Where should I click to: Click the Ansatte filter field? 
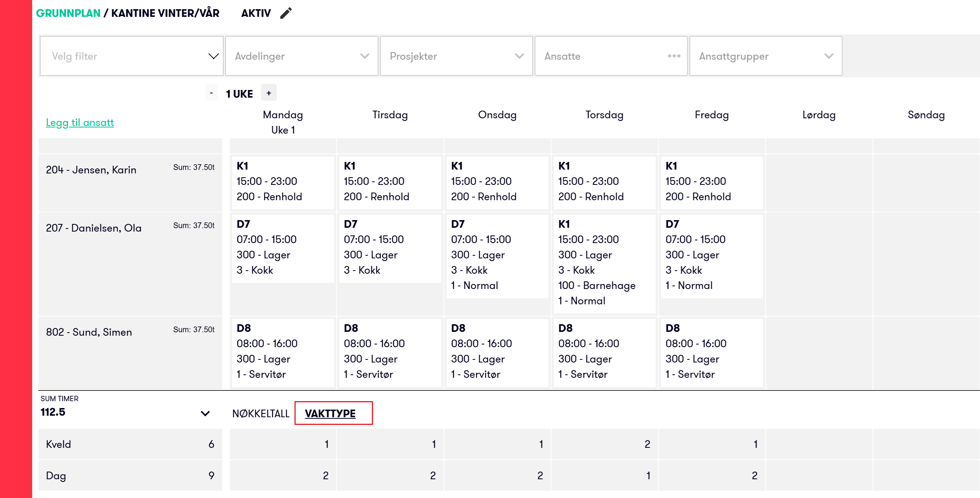coord(601,56)
